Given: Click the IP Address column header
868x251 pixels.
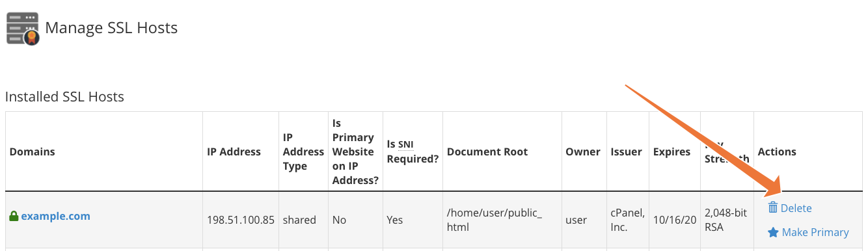Looking at the screenshot, I should 234,152.
